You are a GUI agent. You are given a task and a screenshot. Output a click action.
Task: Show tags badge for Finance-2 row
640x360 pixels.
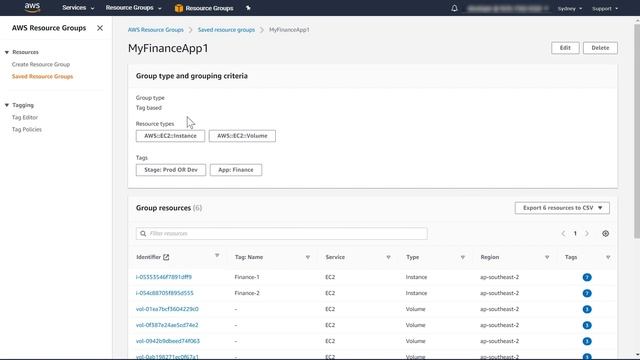point(587,293)
